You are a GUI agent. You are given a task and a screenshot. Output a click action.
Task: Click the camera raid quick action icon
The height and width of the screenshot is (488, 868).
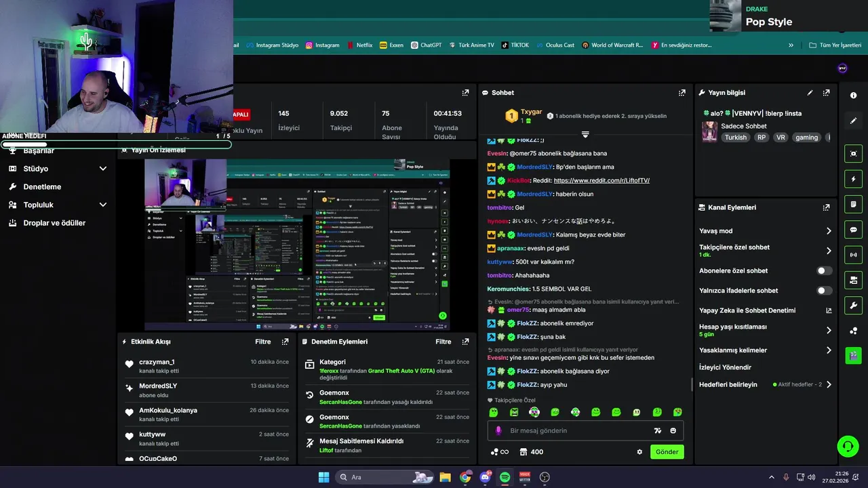coord(853,280)
